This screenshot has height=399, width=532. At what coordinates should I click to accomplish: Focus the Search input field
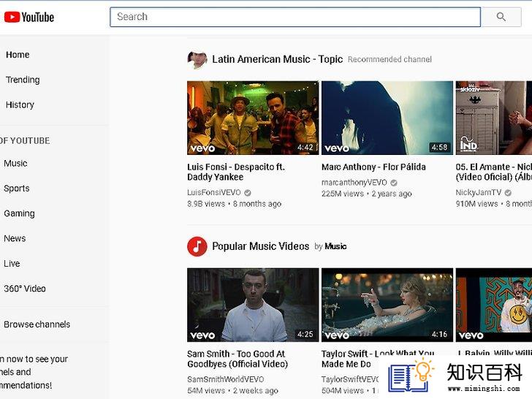tap(295, 17)
